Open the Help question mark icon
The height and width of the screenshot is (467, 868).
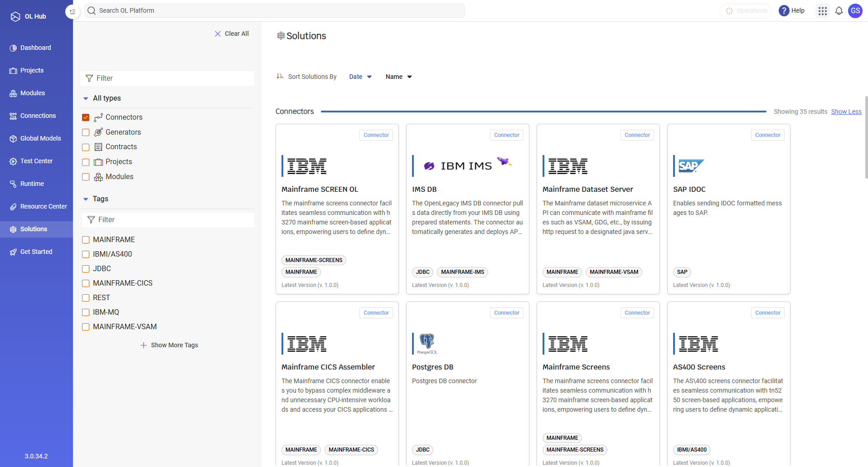coord(784,11)
